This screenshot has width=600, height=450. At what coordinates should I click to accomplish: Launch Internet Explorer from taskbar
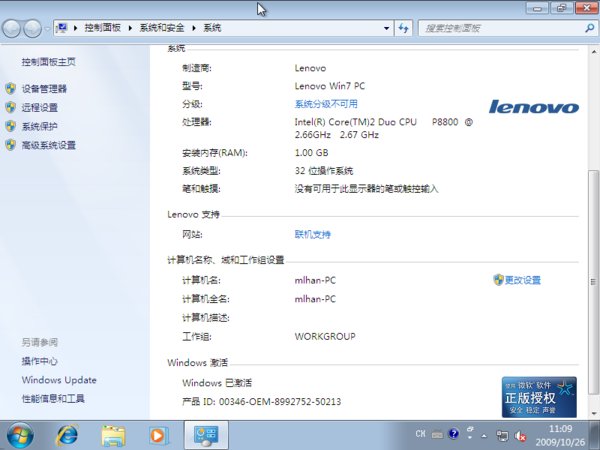[67, 435]
